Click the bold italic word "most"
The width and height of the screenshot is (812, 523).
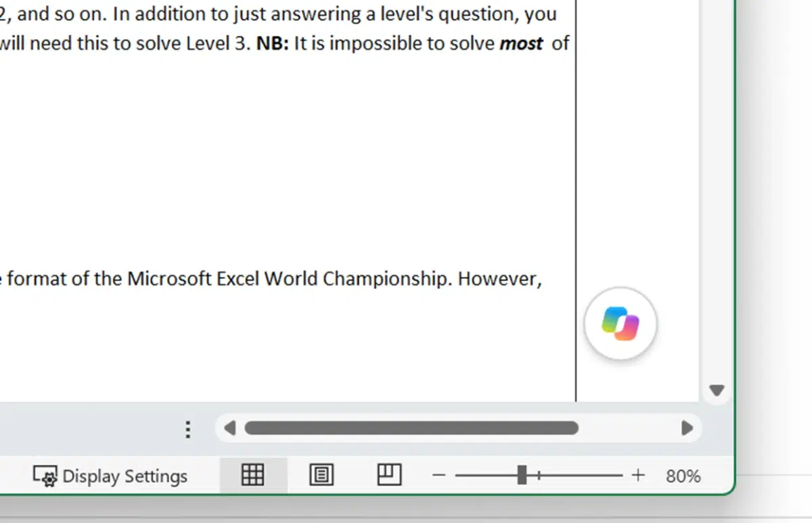tap(521, 44)
